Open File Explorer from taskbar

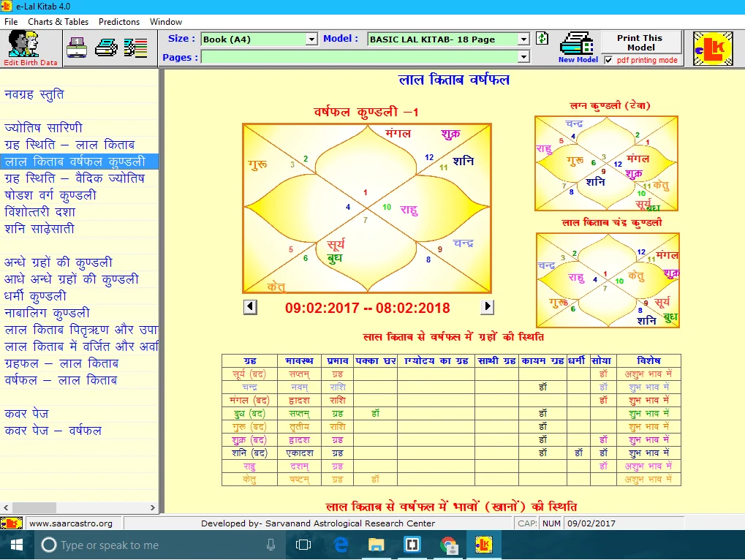coord(377,545)
